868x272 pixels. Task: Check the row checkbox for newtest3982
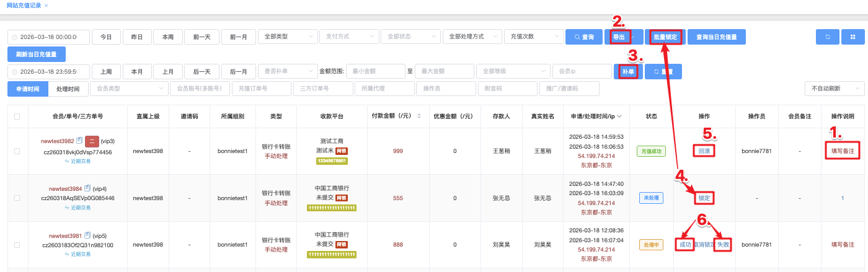tap(17, 151)
